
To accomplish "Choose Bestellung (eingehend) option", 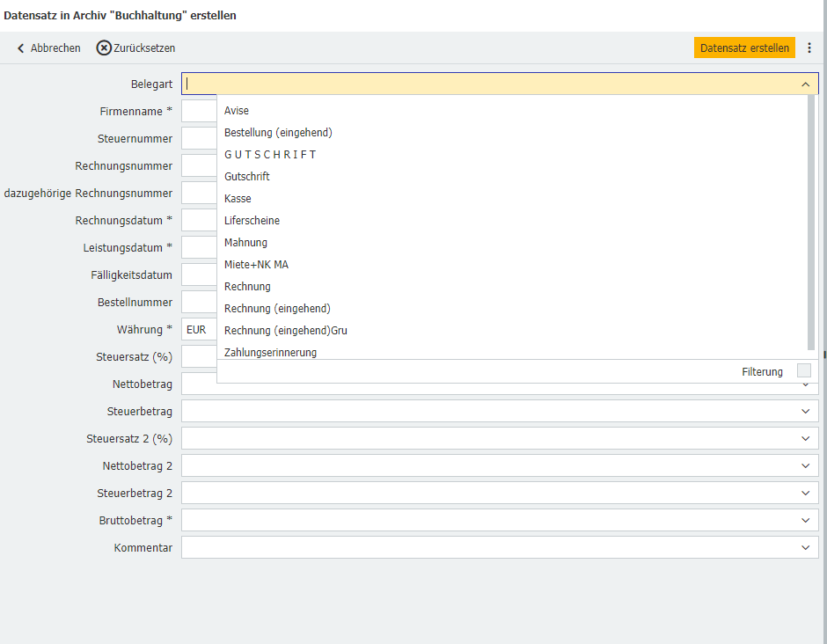I will [278, 133].
